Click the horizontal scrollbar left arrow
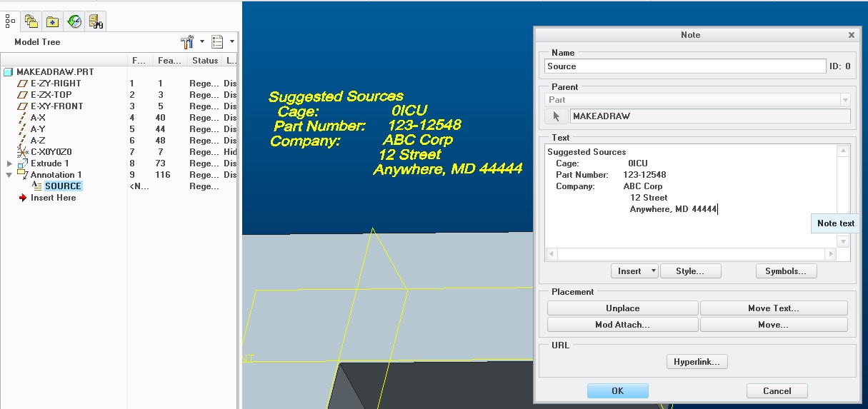868x409 pixels. tap(552, 253)
